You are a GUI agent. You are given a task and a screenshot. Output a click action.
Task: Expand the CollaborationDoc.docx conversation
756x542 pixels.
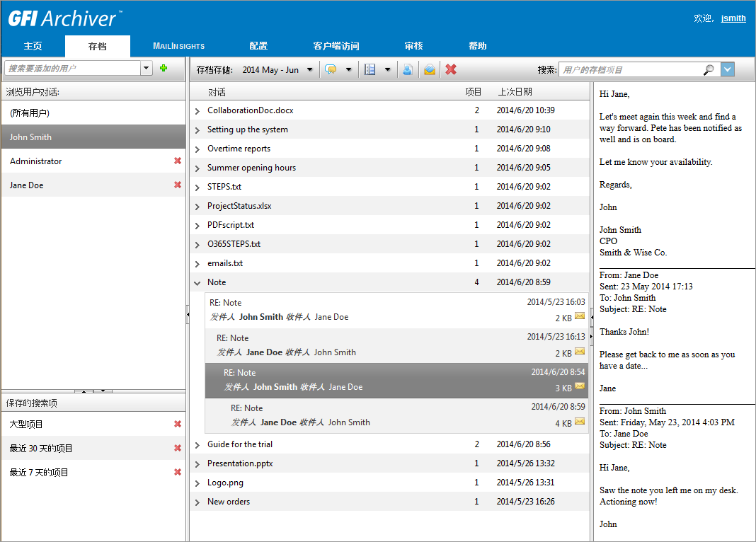point(197,111)
